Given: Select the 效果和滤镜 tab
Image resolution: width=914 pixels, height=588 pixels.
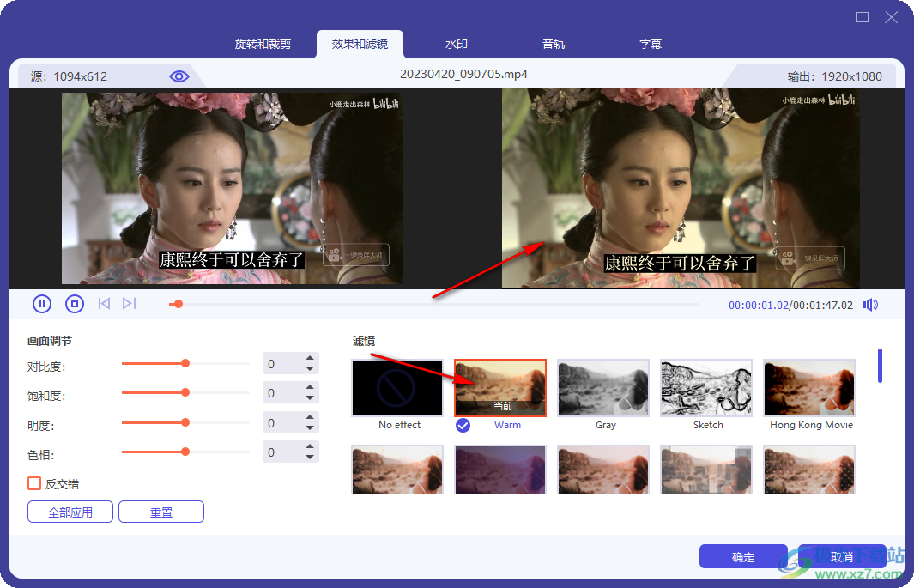Looking at the screenshot, I should [360, 45].
